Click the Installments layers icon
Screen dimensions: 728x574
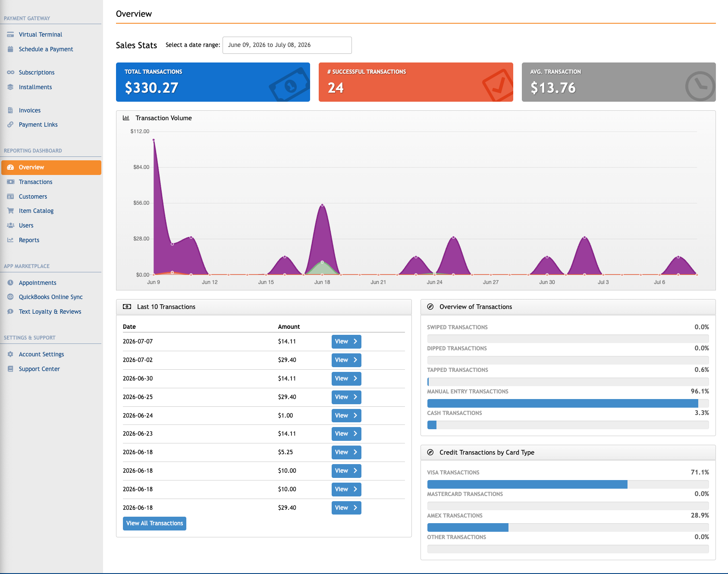point(10,87)
